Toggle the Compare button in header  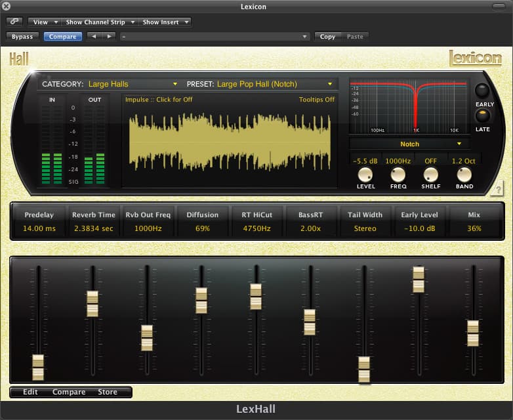(62, 36)
